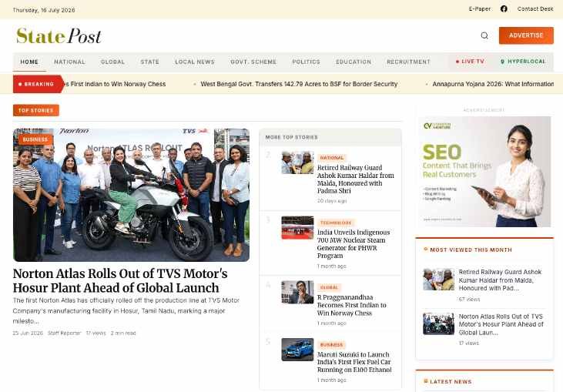Open Annapurna Yojana 2026 ticker headline
The image size is (563, 392).
[493, 84]
